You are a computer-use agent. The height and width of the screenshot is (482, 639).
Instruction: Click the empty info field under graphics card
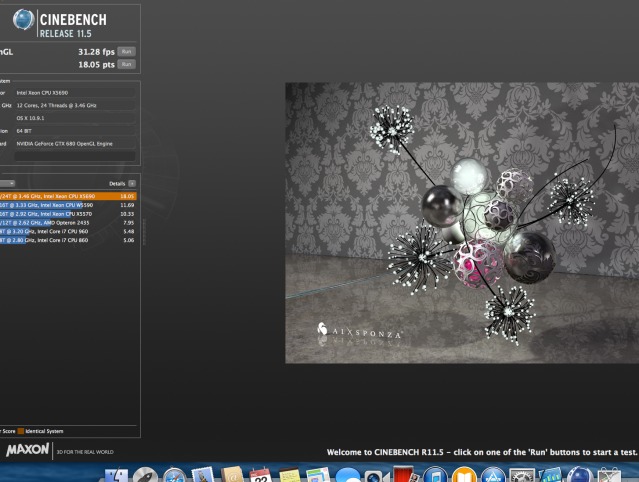(x=75, y=156)
